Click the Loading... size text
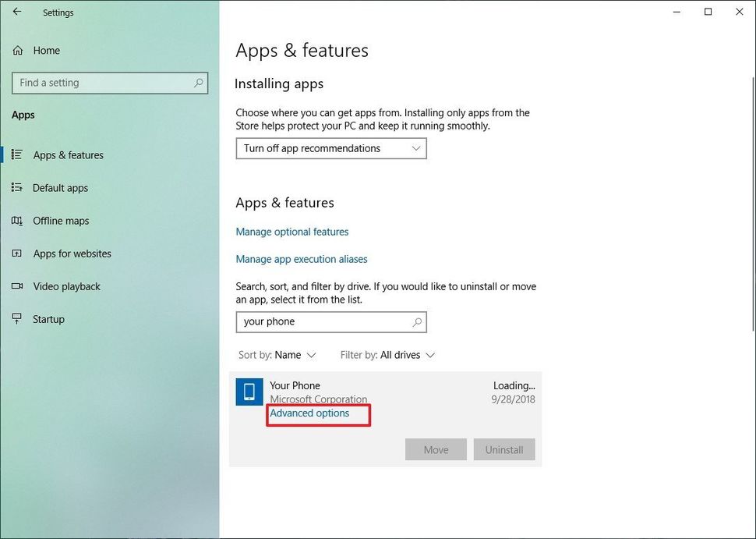The height and width of the screenshot is (539, 756). click(514, 385)
